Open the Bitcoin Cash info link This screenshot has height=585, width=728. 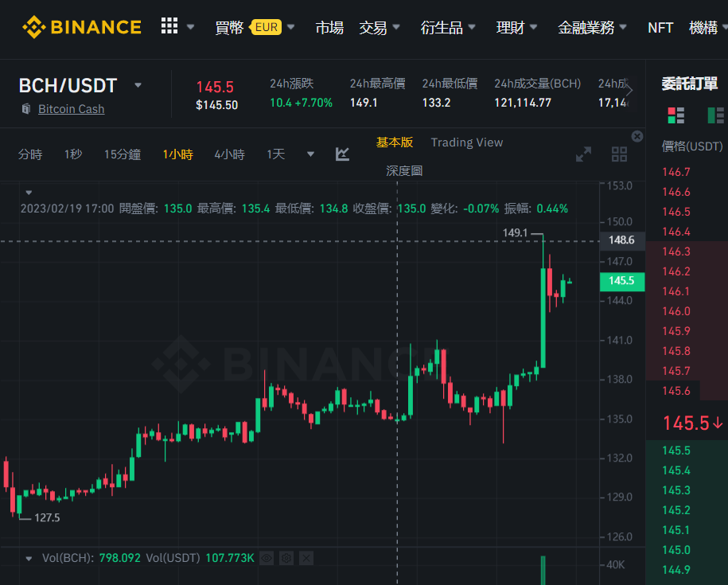(71, 109)
